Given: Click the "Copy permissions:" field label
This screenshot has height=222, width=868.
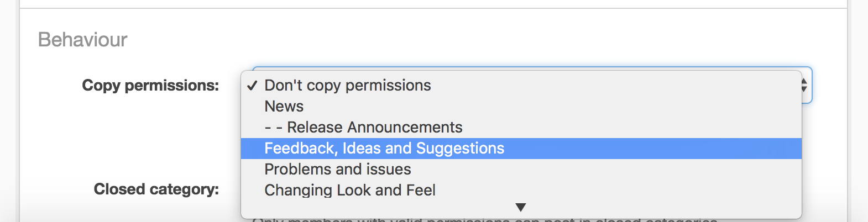Looking at the screenshot, I should point(150,86).
